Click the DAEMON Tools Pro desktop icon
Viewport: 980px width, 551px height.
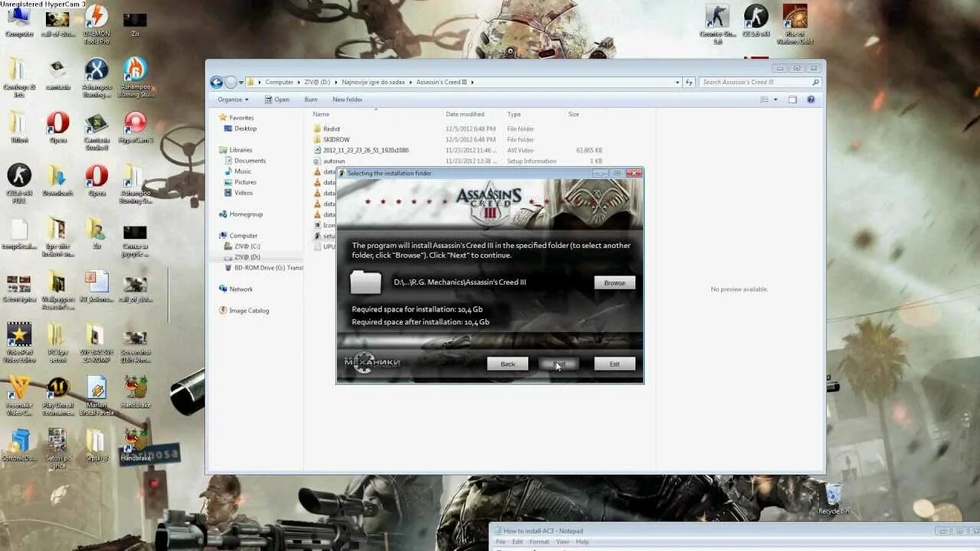pos(96,24)
